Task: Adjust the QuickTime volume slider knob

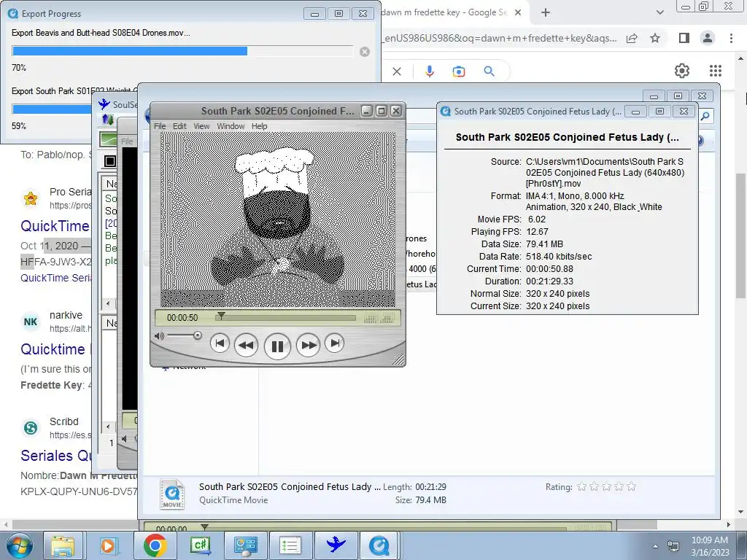Action: click(x=197, y=335)
